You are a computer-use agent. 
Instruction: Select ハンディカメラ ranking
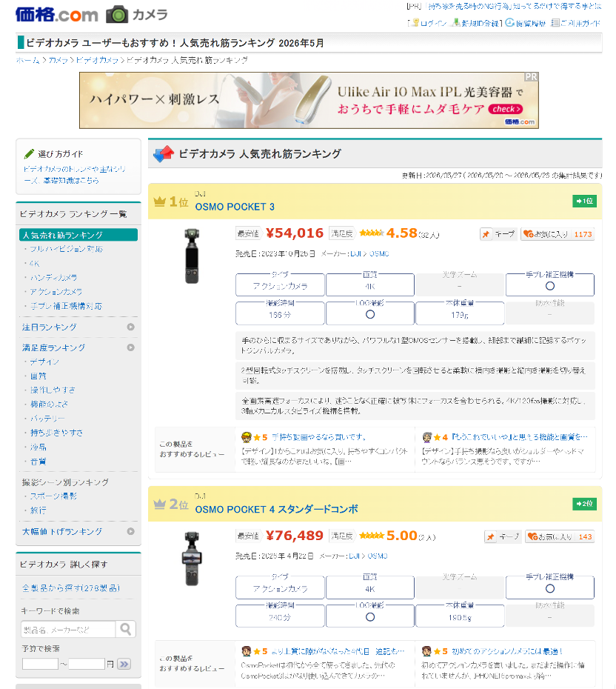click(x=53, y=278)
